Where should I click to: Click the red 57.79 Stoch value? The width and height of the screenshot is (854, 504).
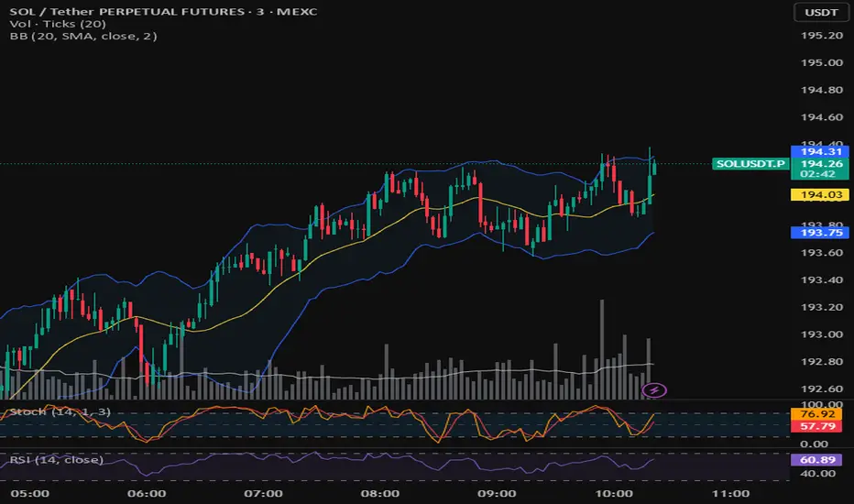818,426
